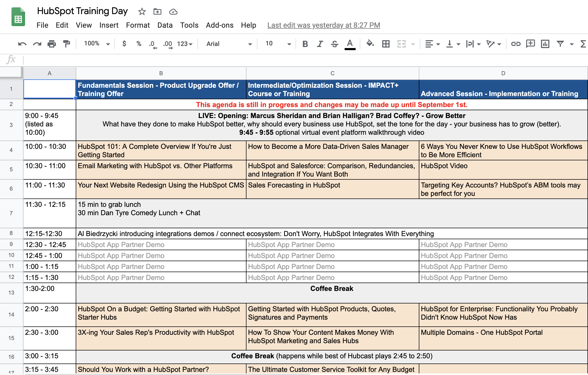Viewport: 588px width, 375px height.
Task: Click the Undo arrow
Action: pyautogui.click(x=22, y=44)
